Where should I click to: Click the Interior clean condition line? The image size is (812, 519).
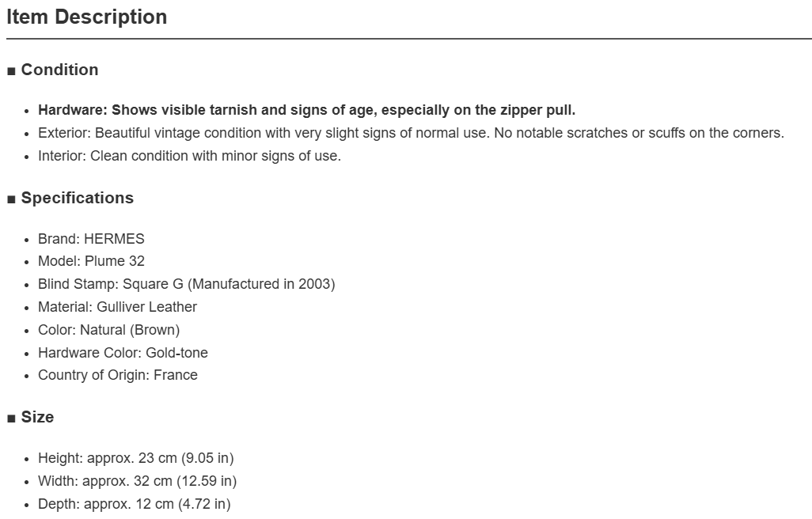[189, 156]
